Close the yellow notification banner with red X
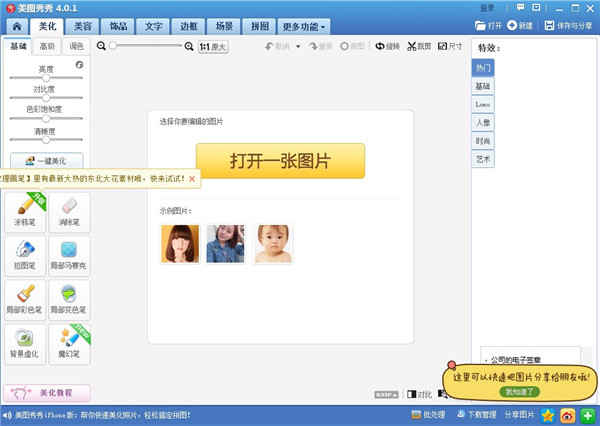The image size is (600, 426). point(192,179)
